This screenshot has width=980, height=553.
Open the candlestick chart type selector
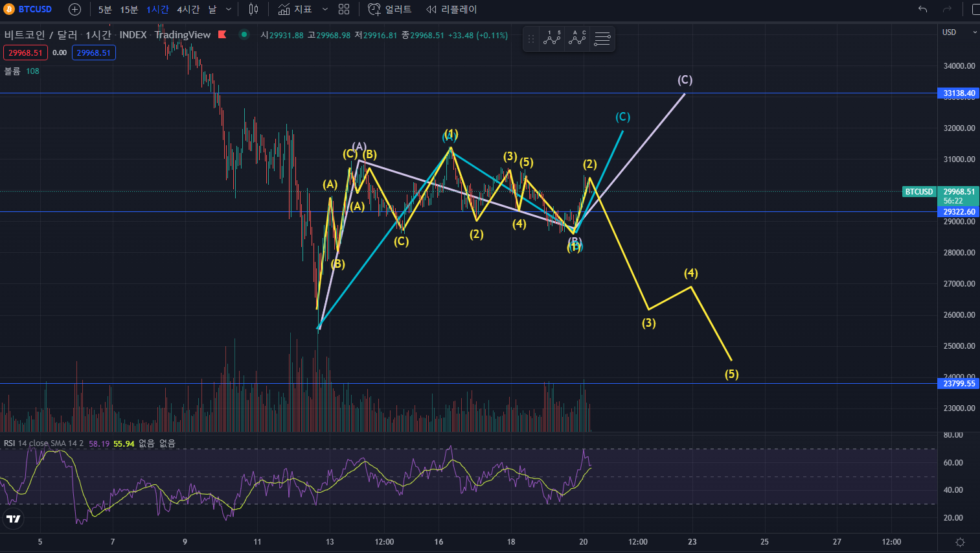click(254, 9)
